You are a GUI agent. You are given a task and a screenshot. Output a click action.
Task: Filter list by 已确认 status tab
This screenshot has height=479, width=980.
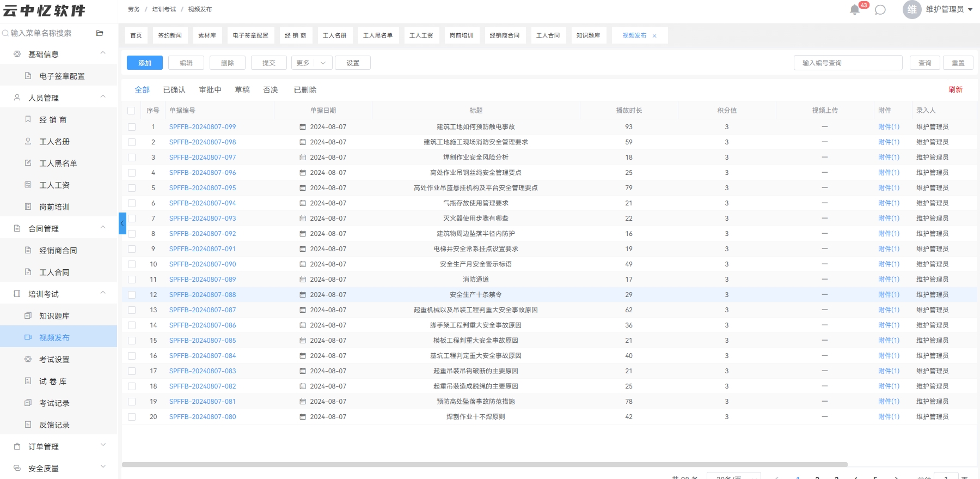click(174, 90)
